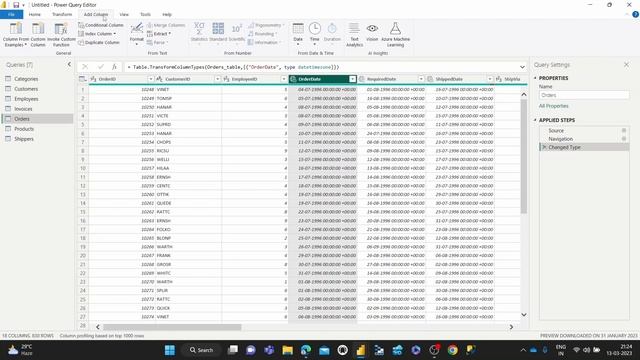Switch to the Home ribbon tab

point(35,14)
